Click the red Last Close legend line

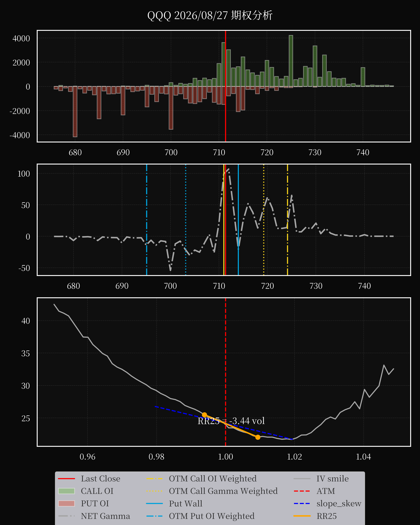[x=66, y=479]
